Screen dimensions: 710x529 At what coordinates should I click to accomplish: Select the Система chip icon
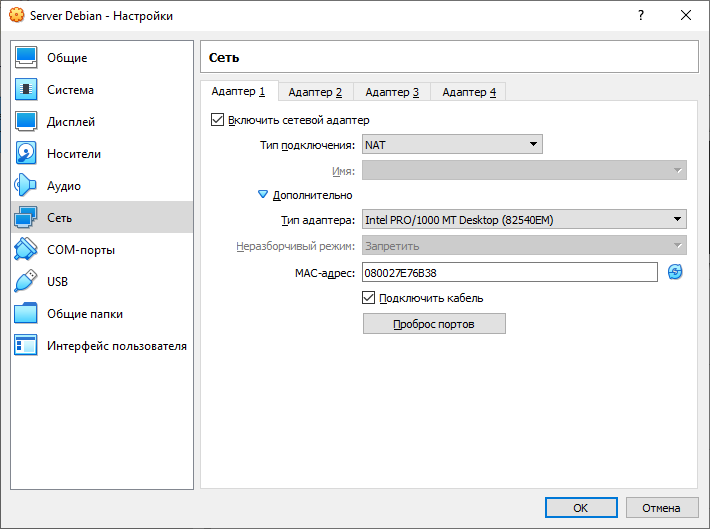[26, 90]
